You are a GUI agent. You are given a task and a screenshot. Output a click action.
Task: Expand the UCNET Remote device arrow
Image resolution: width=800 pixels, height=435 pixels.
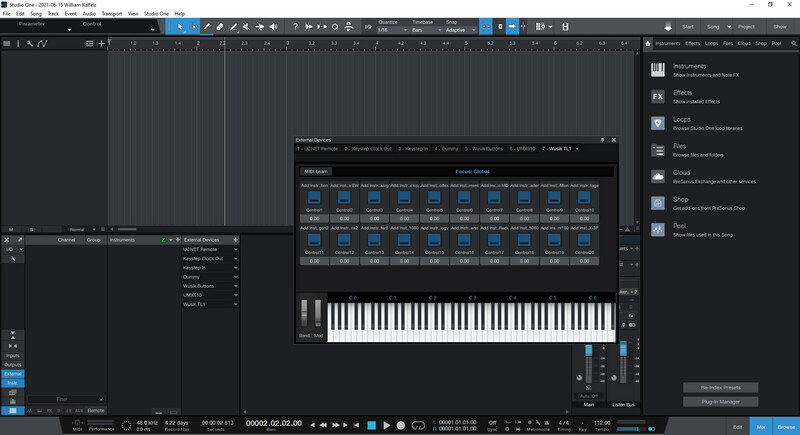(x=236, y=249)
